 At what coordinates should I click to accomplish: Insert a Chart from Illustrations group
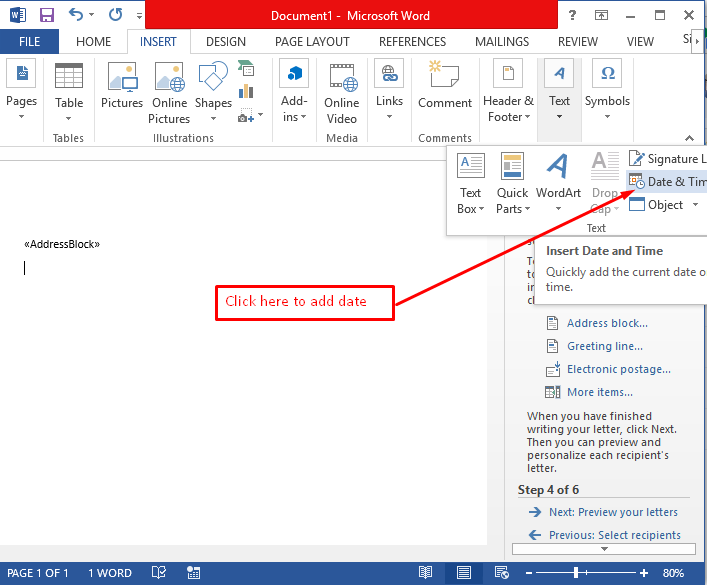pyautogui.click(x=246, y=91)
